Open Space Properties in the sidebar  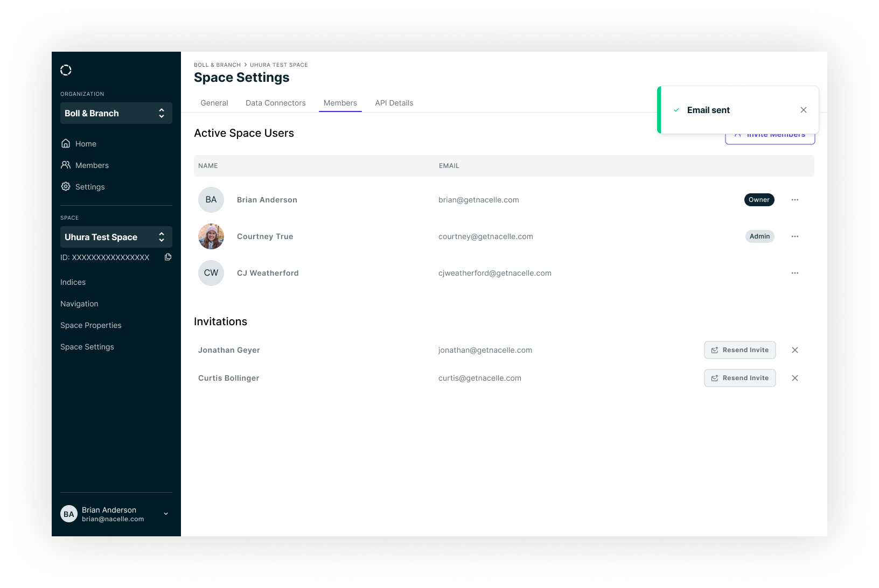[x=91, y=325]
